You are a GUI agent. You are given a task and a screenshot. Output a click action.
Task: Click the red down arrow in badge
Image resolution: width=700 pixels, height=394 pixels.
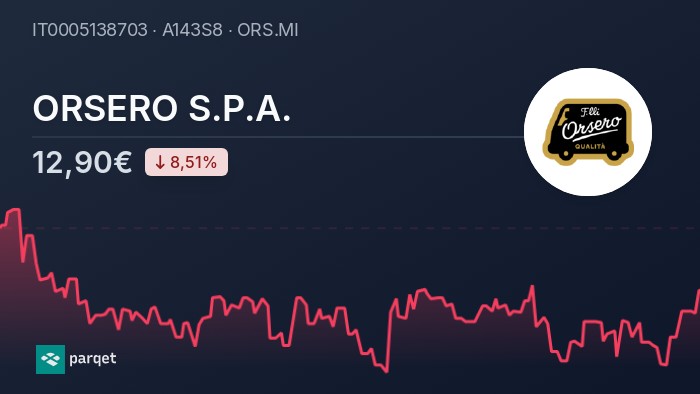[160, 162]
